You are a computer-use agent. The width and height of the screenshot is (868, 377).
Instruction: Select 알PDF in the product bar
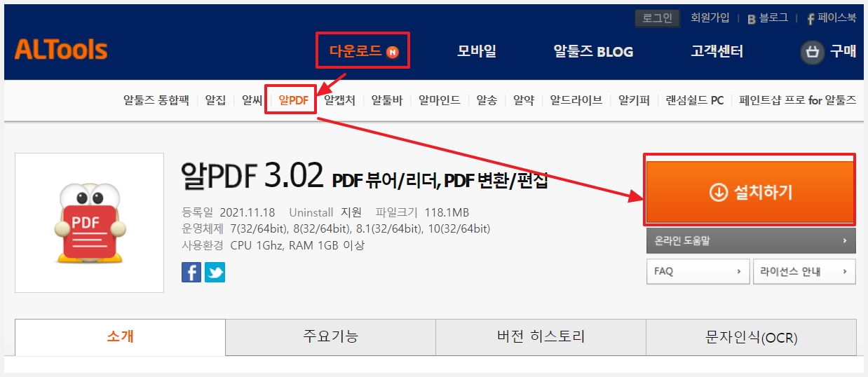coord(293,100)
